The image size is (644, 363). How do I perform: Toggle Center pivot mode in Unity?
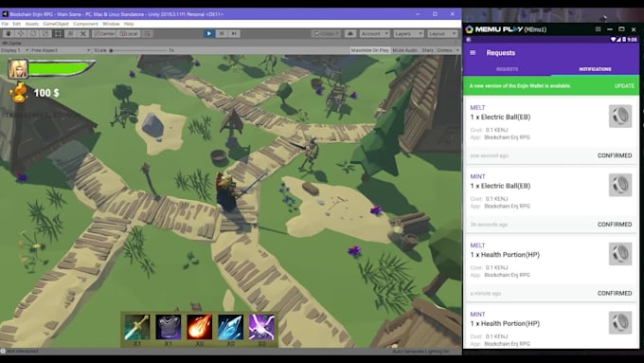pos(104,34)
